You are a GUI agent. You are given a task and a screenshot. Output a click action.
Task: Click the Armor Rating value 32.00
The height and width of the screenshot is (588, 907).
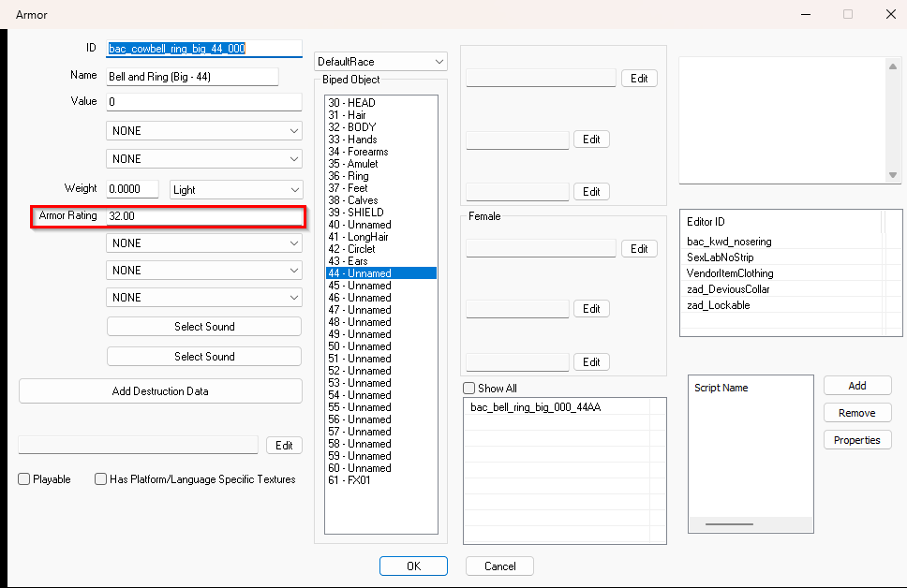(205, 215)
